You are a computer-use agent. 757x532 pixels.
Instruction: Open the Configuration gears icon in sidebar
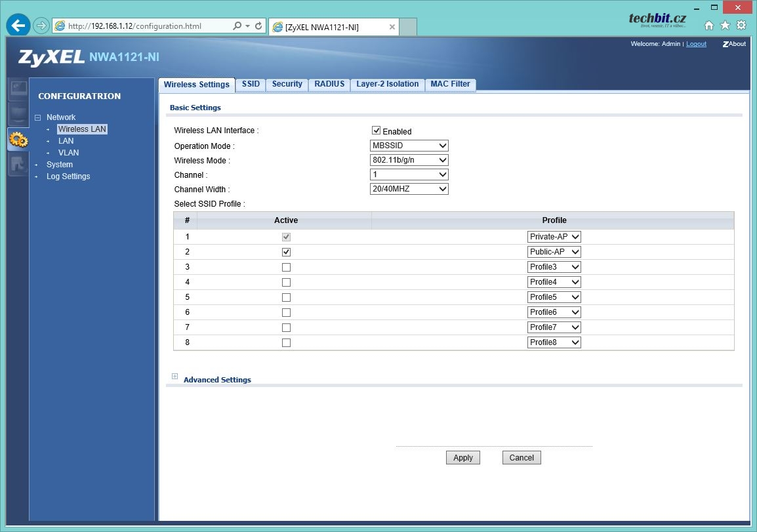(18, 140)
